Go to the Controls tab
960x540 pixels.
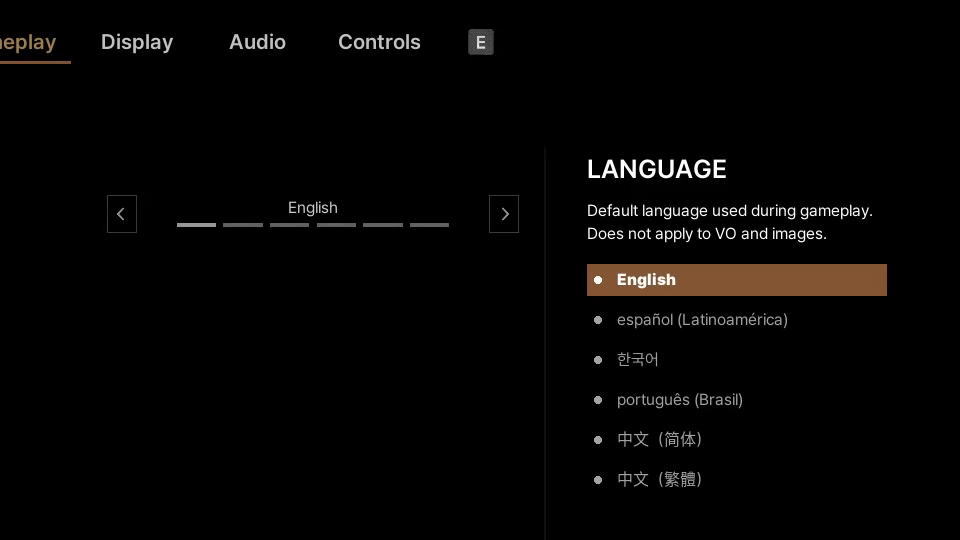[379, 42]
